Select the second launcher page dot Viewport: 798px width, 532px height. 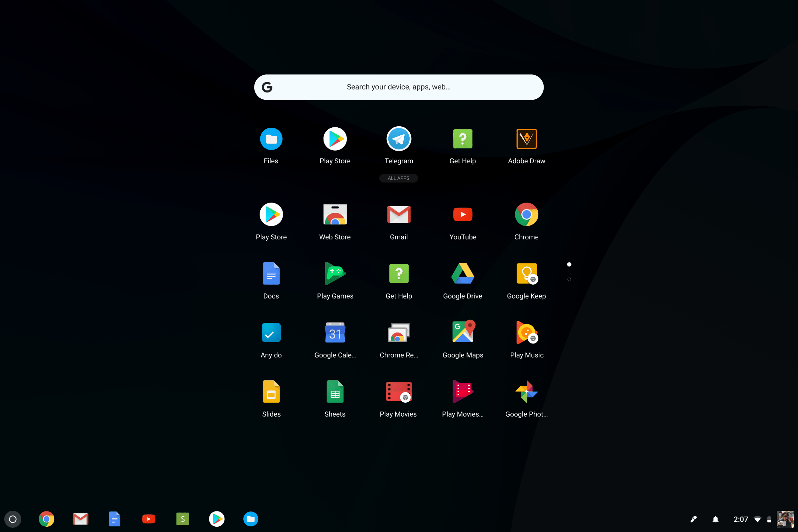[x=569, y=279]
